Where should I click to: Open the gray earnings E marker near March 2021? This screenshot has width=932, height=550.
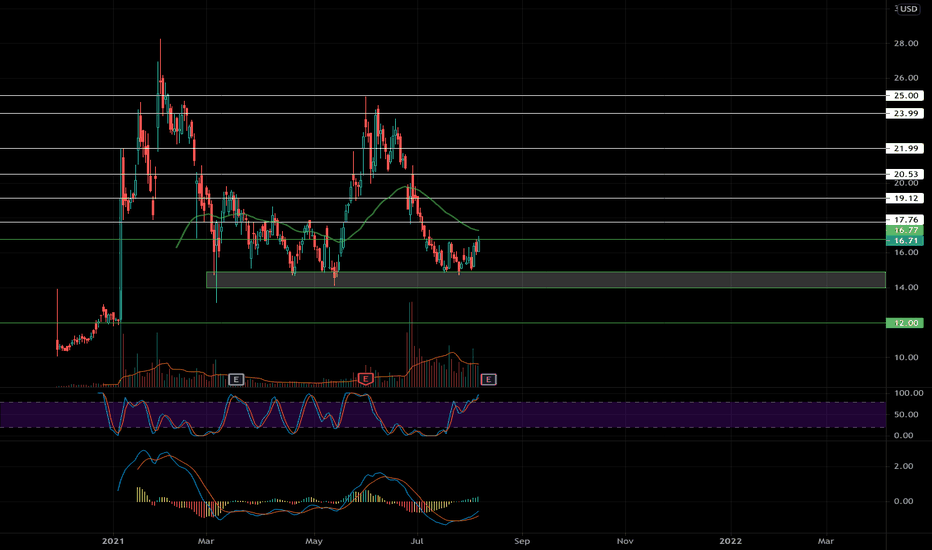[236, 379]
